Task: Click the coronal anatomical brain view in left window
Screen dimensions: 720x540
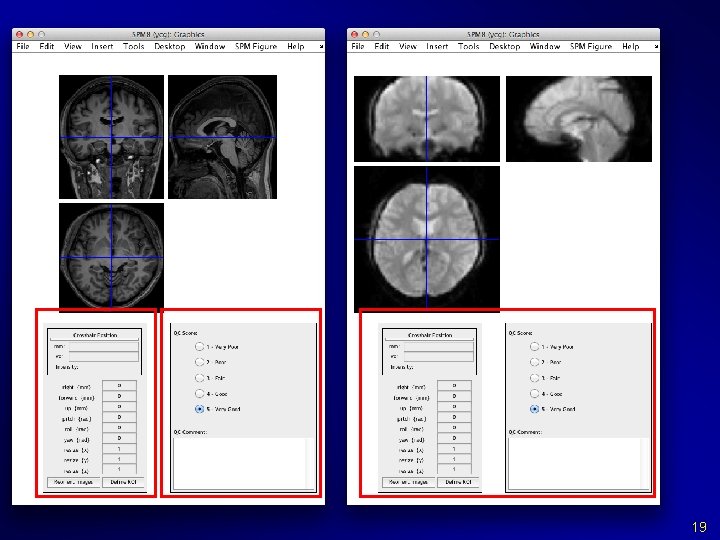Action: (x=111, y=137)
